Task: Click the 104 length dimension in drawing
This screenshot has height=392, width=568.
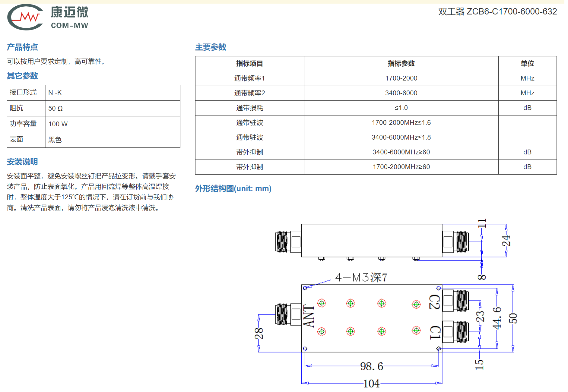Action: pos(371,384)
